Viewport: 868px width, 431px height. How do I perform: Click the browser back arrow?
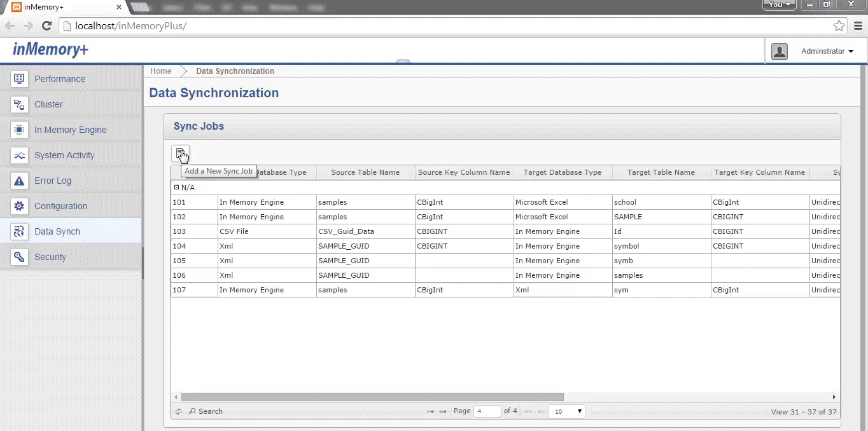pos(10,26)
